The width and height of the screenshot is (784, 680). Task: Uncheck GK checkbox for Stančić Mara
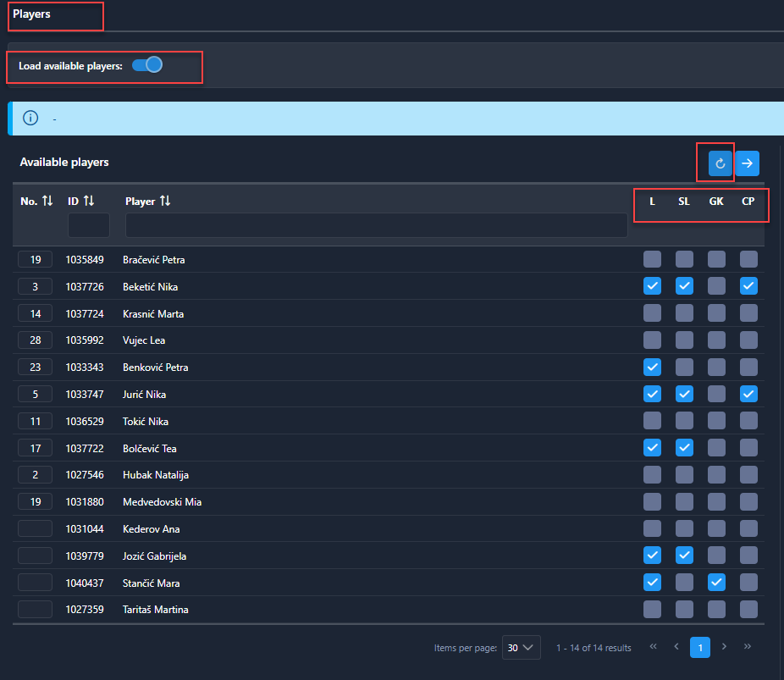pyautogui.click(x=716, y=583)
